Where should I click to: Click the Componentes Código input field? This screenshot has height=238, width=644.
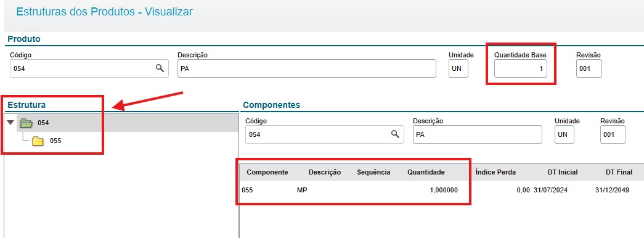pos(324,134)
